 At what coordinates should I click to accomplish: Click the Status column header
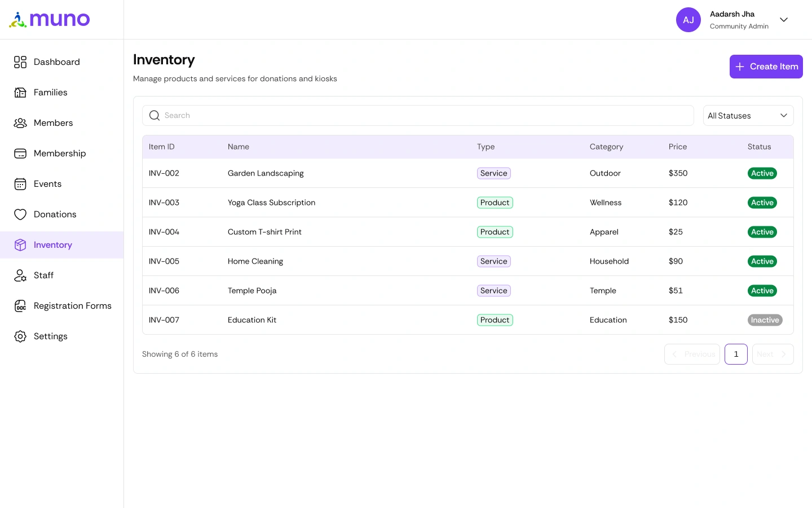tap(760, 147)
